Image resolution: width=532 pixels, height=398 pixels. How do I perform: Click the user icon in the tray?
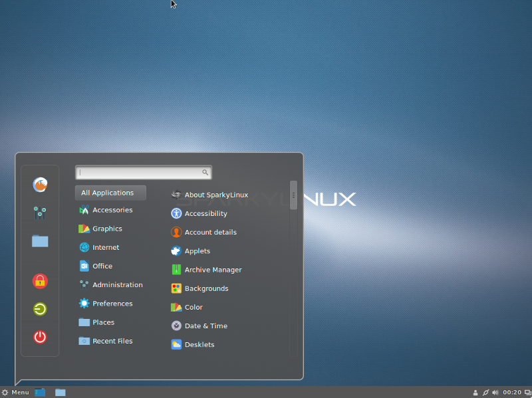pyautogui.click(x=475, y=393)
